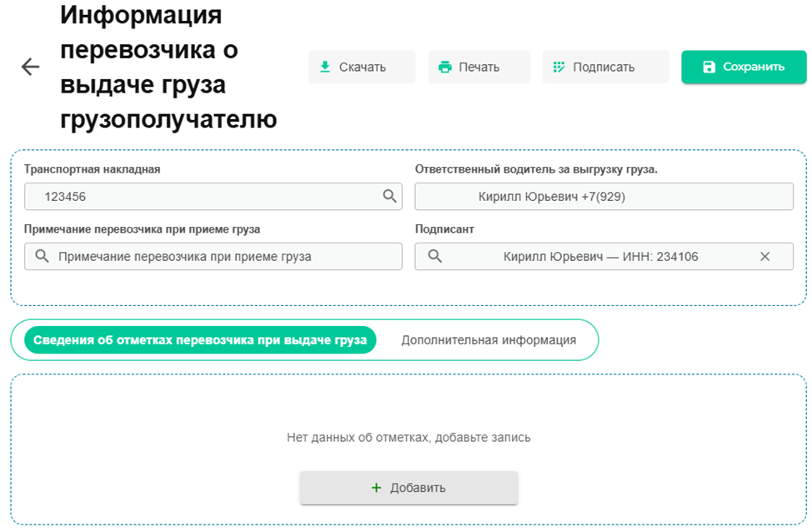Save the form with Сохранить
812x532 pixels.
(x=744, y=68)
